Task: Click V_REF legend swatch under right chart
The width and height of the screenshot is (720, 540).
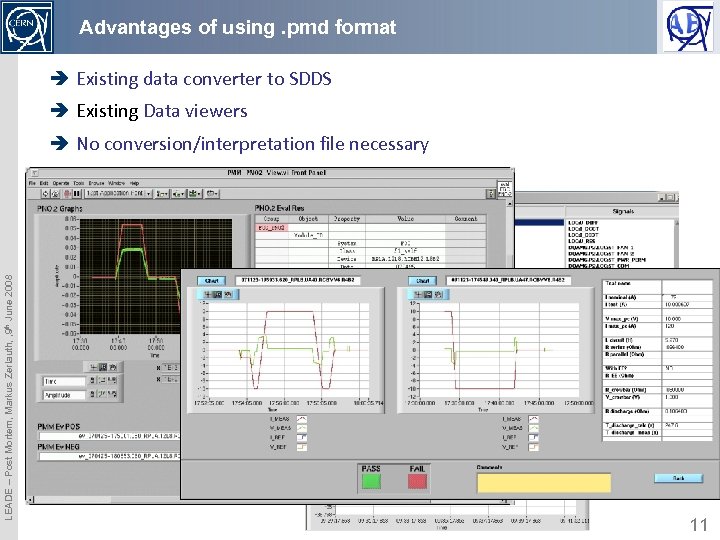Action: (534, 447)
